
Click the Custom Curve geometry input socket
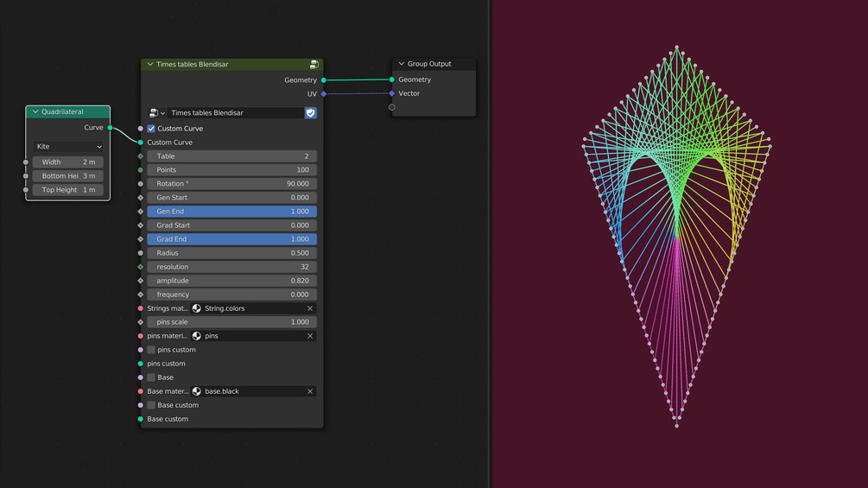coord(141,143)
